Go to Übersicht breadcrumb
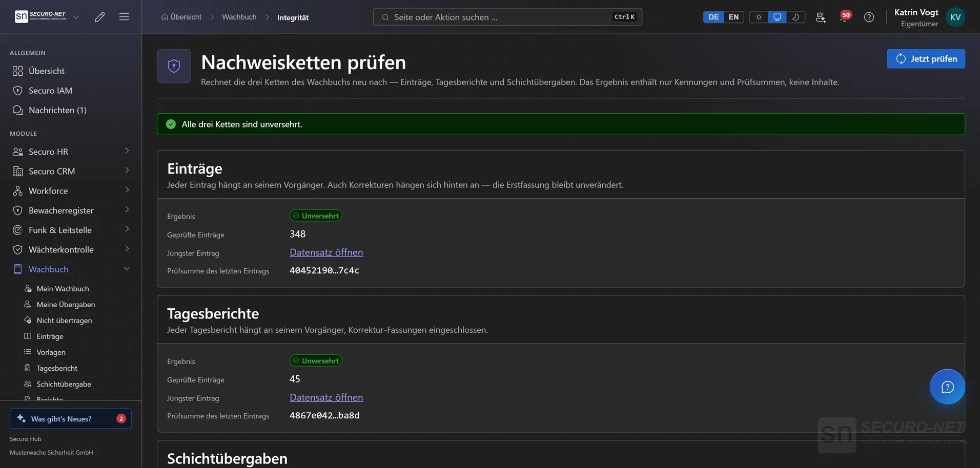 [x=181, y=17]
